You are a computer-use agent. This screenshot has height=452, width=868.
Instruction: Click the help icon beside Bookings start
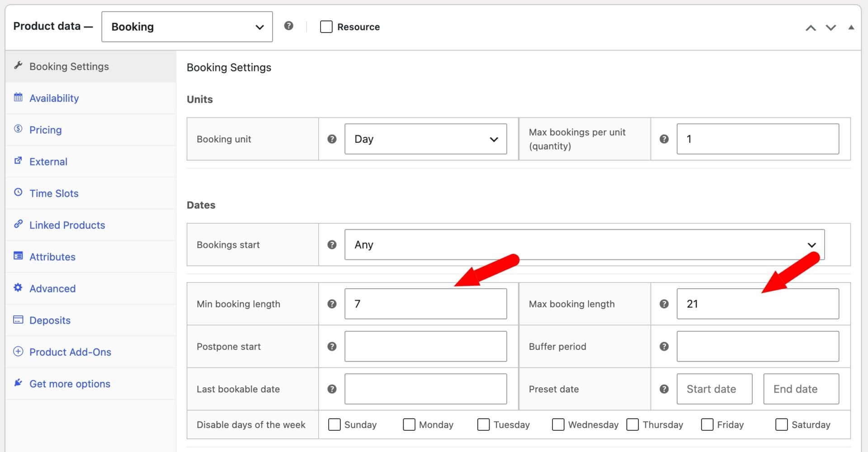(332, 245)
